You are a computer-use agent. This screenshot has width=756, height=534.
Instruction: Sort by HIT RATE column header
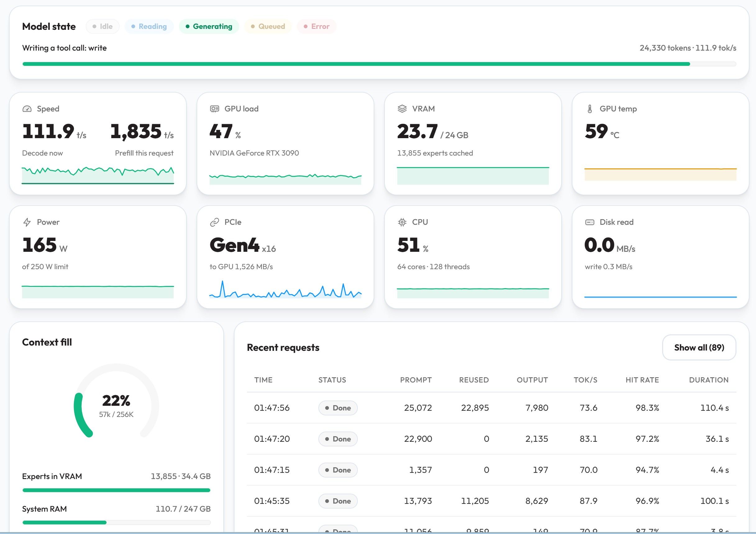click(x=642, y=380)
